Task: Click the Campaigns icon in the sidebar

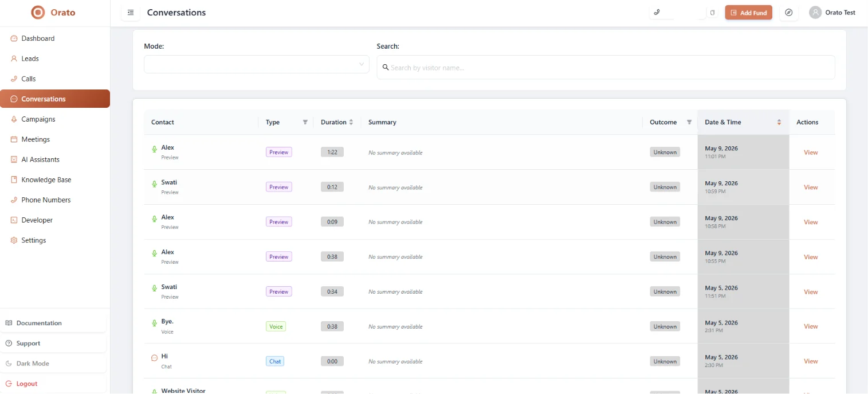Action: (x=14, y=119)
